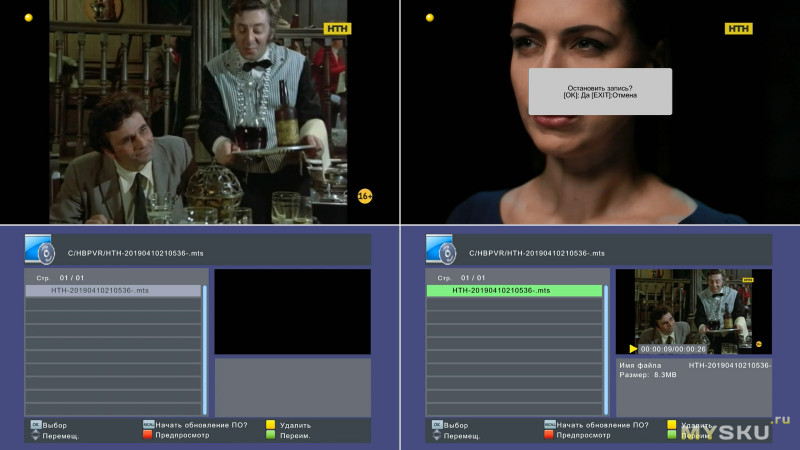Viewport: 800px width, 450px height.
Task: Select the gray-highlighted HTH-20190410210536-.mts file row
Action: 113,290
